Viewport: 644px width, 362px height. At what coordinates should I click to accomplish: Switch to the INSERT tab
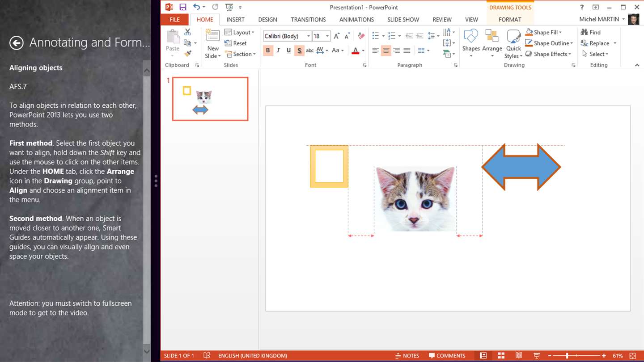click(235, 20)
